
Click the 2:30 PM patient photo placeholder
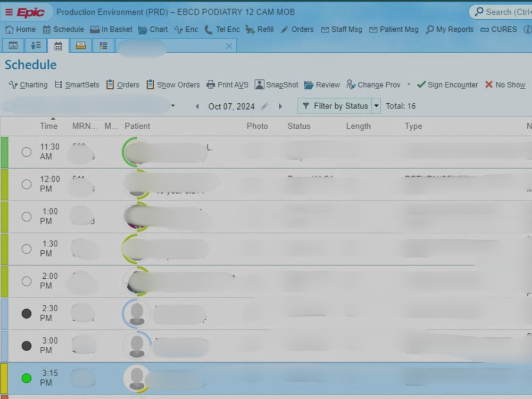pyautogui.click(x=137, y=313)
